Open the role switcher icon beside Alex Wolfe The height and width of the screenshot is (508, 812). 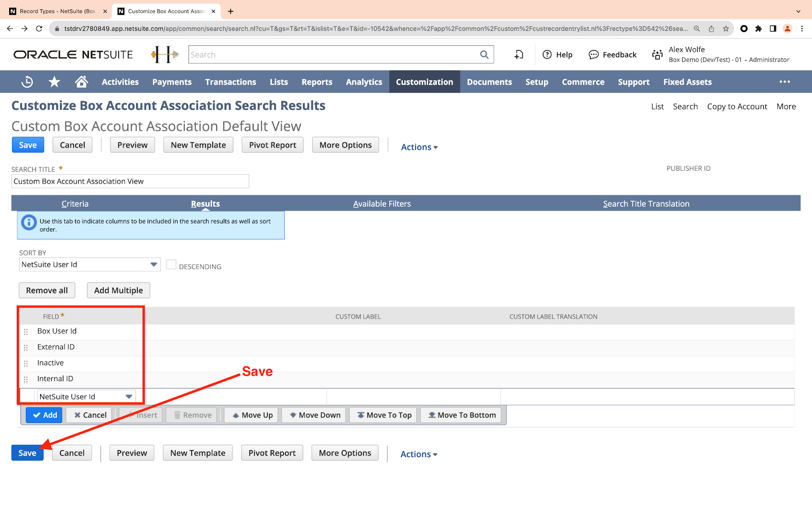[657, 55]
